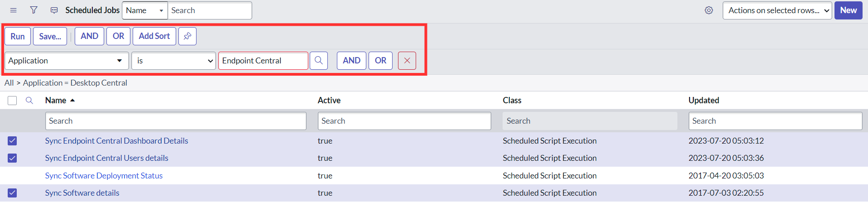Open the list personalization gear
This screenshot has height=207, width=868.
pyautogui.click(x=709, y=10)
